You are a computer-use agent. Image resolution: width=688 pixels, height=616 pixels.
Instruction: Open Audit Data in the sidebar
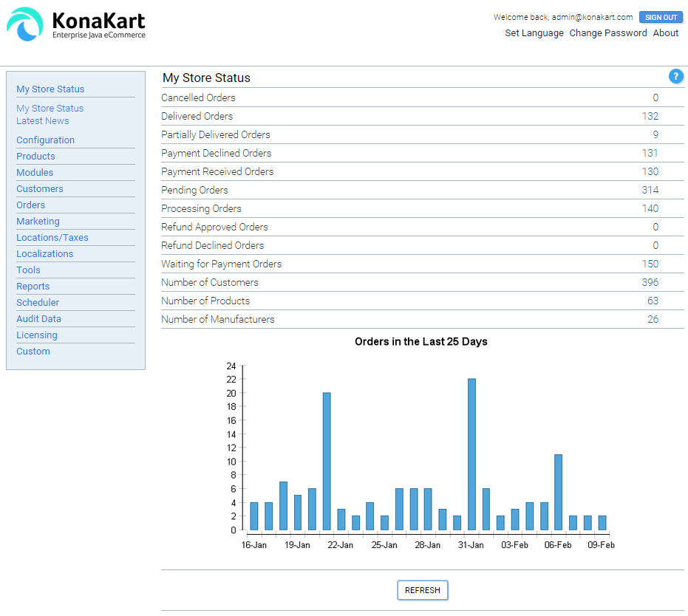[38, 319]
